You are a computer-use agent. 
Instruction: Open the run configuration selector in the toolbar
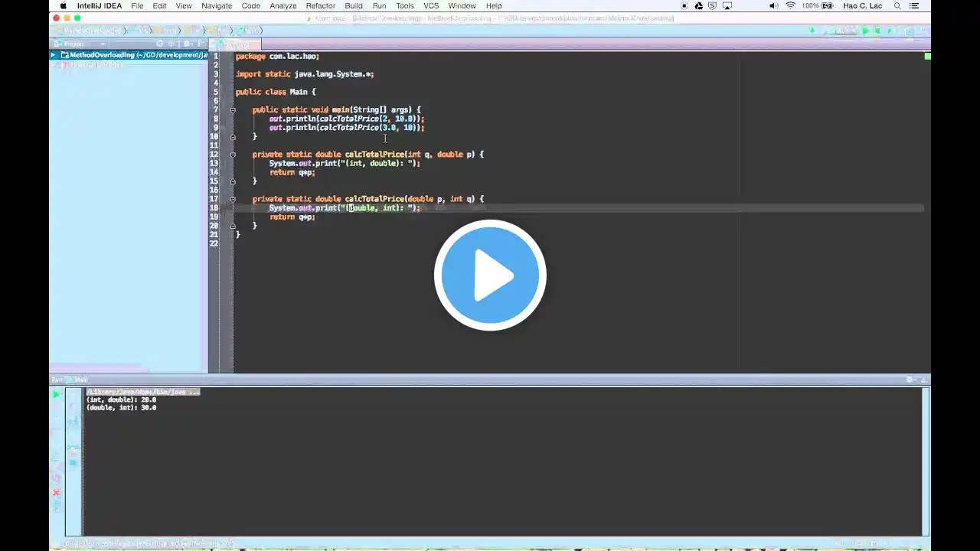[x=840, y=31]
